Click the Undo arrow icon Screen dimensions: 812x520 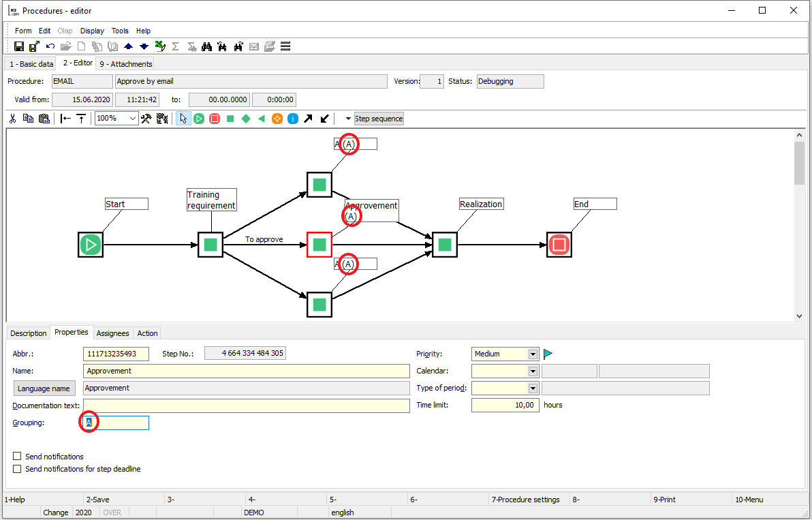pos(50,46)
